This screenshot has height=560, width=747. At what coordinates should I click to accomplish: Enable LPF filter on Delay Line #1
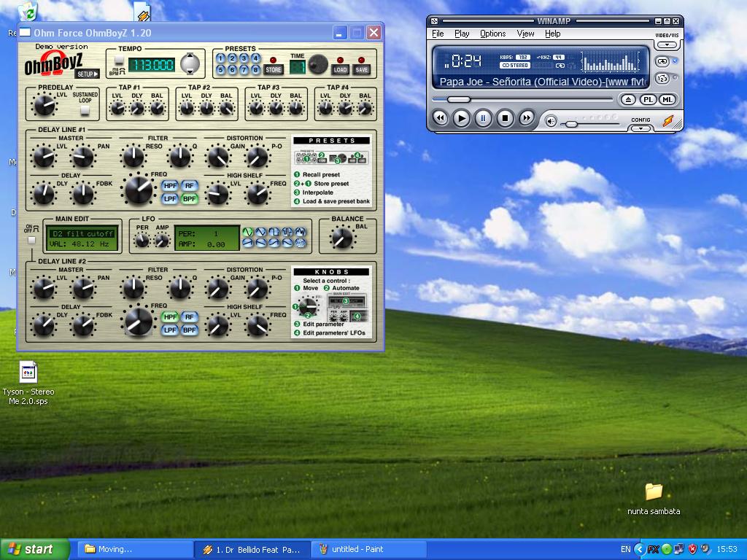pyautogui.click(x=170, y=198)
